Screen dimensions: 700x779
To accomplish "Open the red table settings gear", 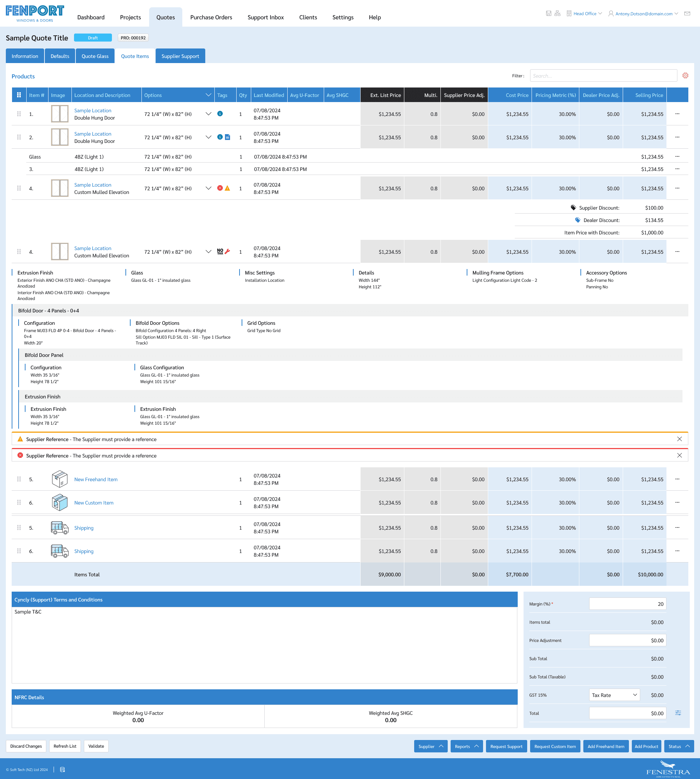I will [x=685, y=76].
